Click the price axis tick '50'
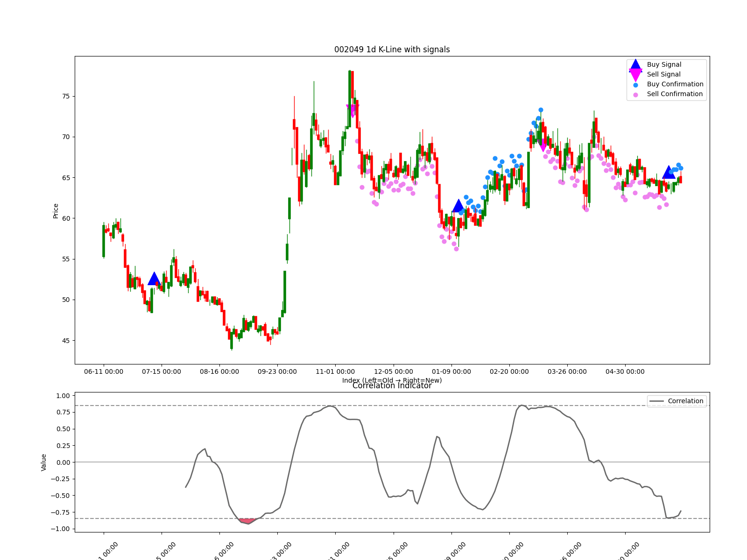 (65, 300)
